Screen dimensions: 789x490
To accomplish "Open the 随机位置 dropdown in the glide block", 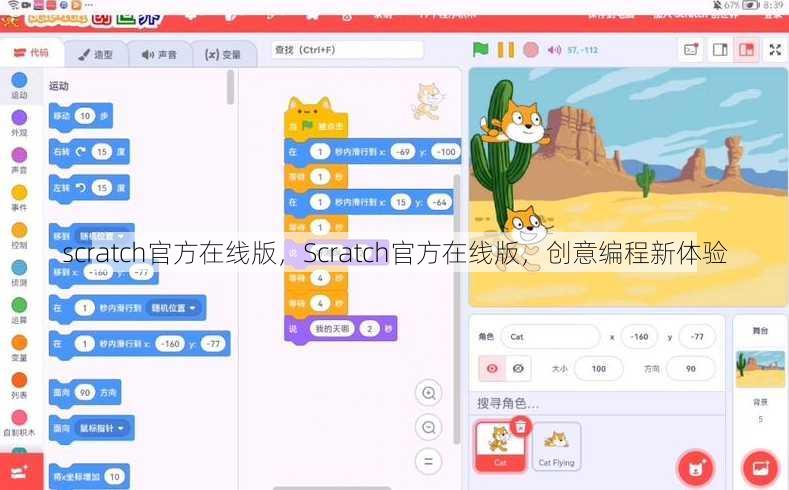I will (x=173, y=308).
